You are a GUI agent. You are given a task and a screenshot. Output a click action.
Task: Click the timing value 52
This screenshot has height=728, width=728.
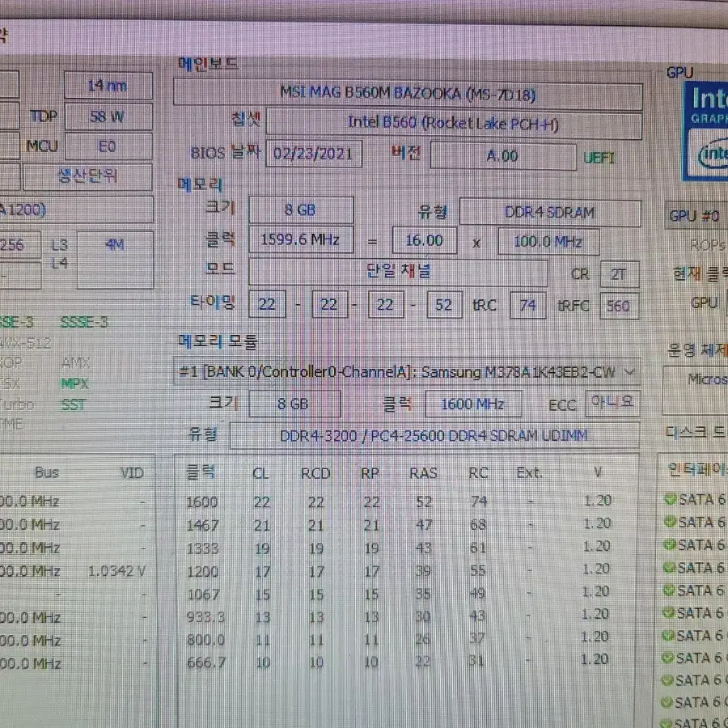tap(444, 305)
